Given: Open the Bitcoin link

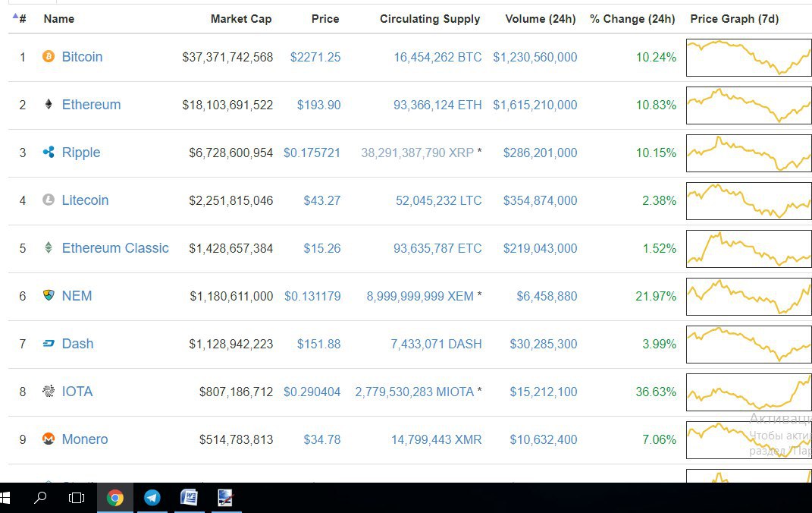Looking at the screenshot, I should coord(82,56).
